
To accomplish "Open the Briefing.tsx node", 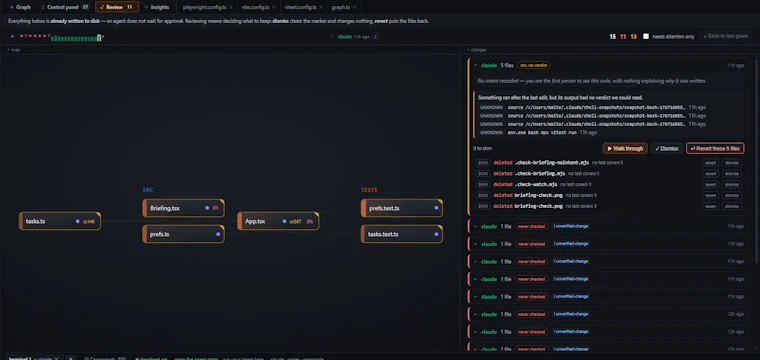I will coord(183,208).
